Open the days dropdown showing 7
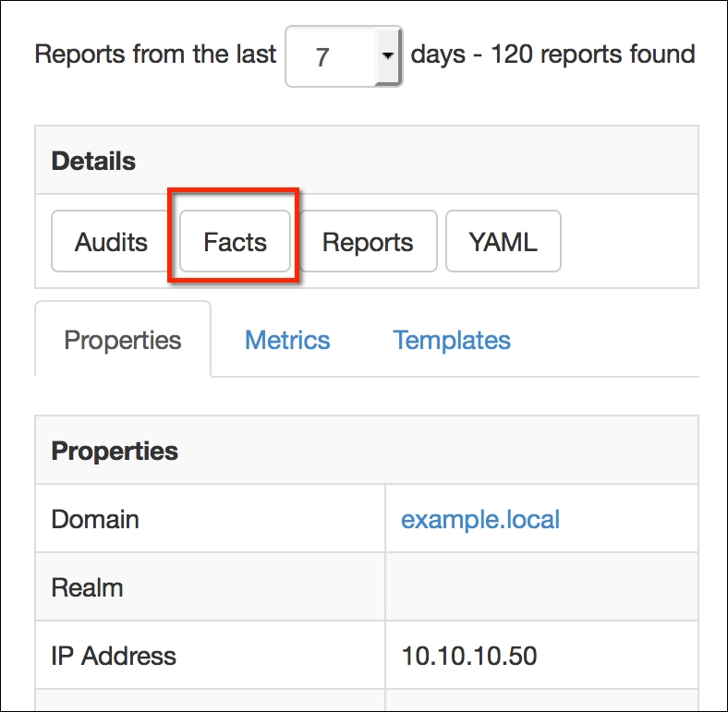This screenshot has width=728, height=712. pos(343,56)
